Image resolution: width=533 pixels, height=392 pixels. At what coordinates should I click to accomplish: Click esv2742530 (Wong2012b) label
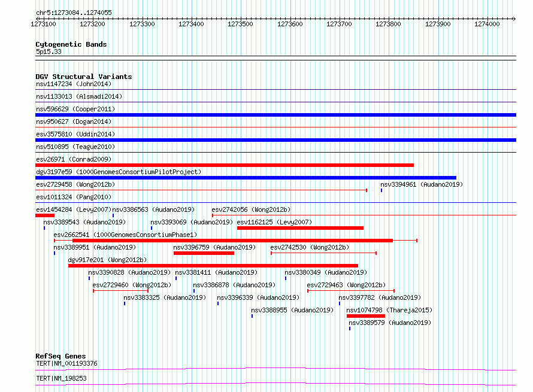310,247
